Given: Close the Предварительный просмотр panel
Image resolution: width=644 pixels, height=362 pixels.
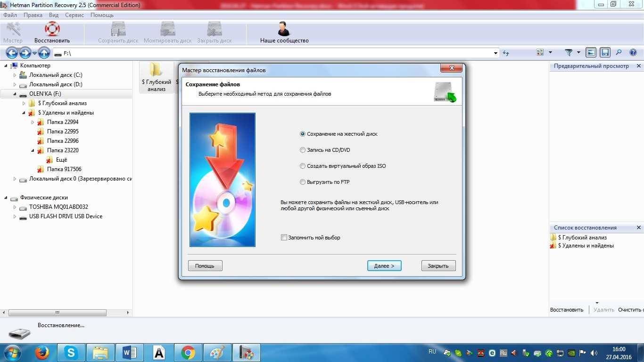Looking at the screenshot, I should click(639, 66).
